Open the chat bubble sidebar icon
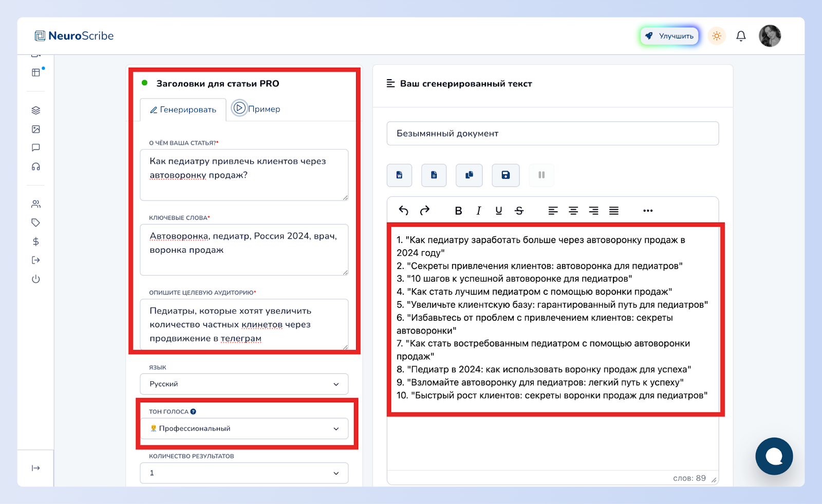This screenshot has width=822, height=504. tap(36, 148)
